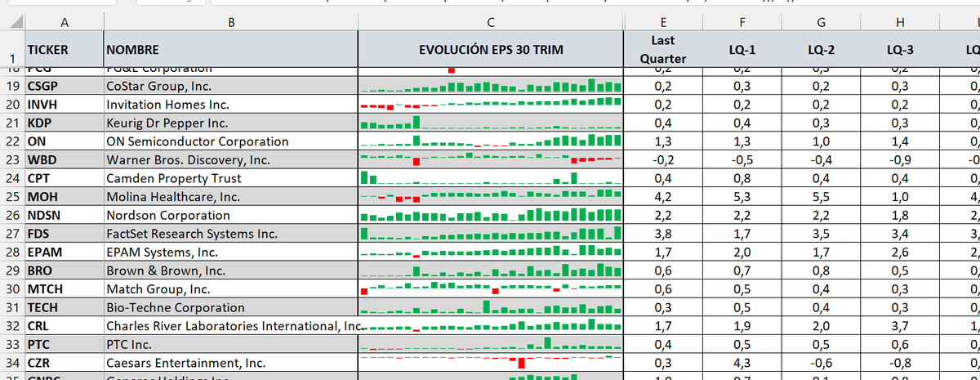The height and width of the screenshot is (380, 980).
Task: Click the EPAM ticker cell
Action: pyautogui.click(x=65, y=253)
